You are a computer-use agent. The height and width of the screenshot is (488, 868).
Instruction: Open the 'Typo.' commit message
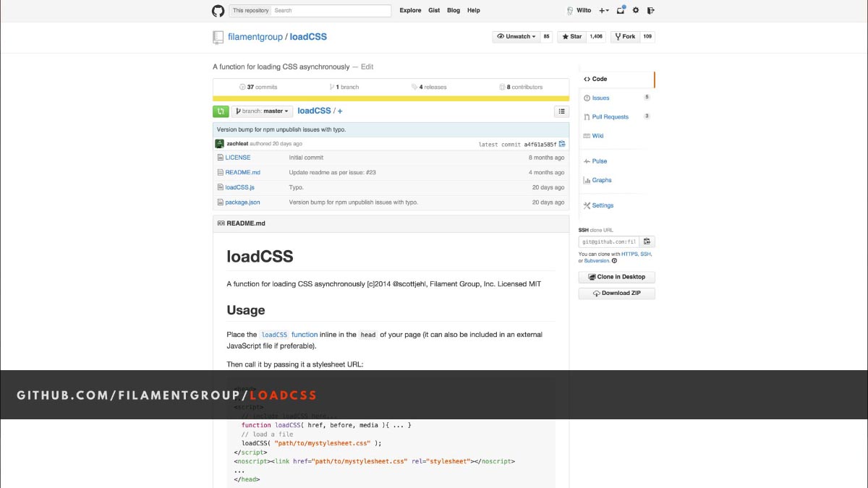[x=297, y=187]
